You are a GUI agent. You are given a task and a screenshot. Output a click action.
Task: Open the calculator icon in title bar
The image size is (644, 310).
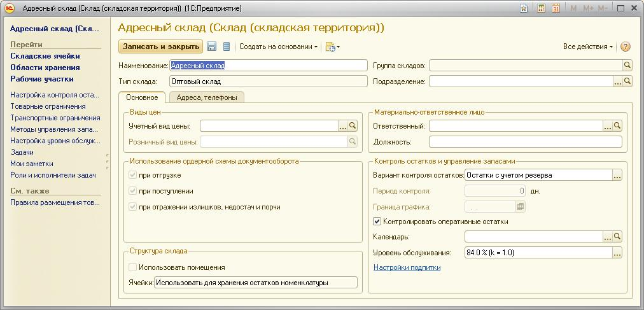click(542, 8)
